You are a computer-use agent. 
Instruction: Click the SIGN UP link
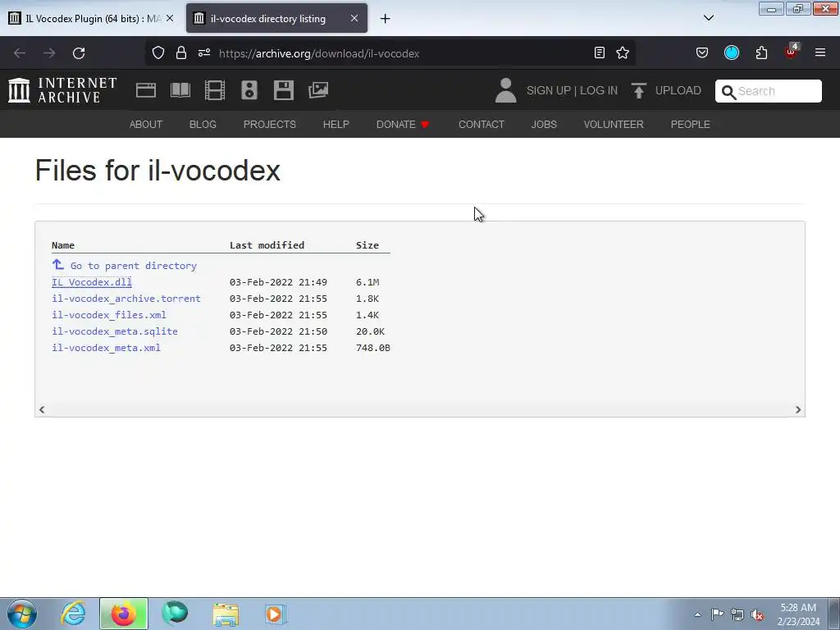pos(548,90)
